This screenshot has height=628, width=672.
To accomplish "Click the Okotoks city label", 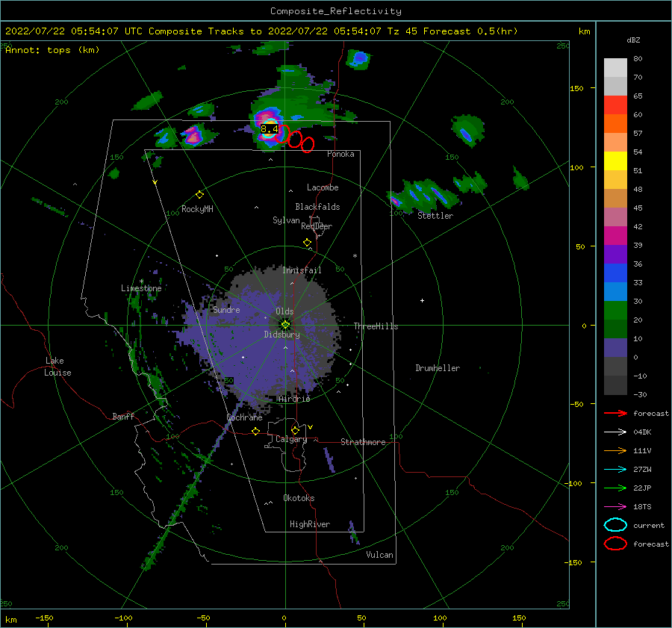I will (299, 498).
